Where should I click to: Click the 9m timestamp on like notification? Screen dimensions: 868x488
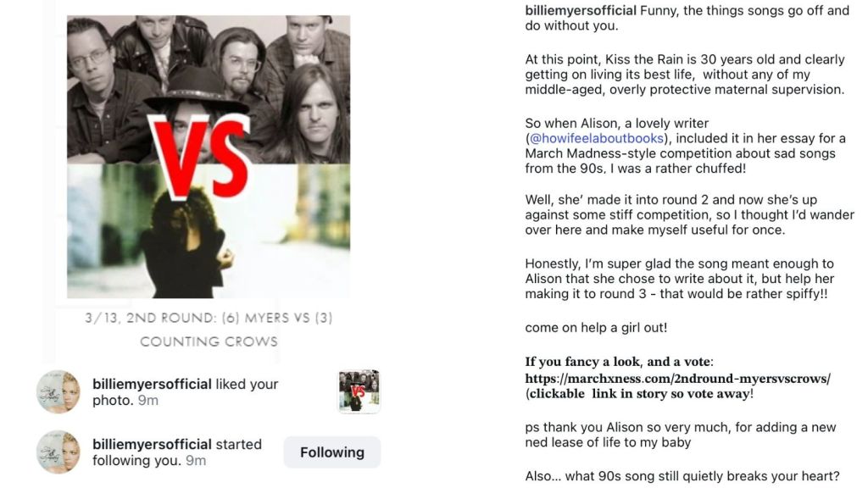pos(147,400)
